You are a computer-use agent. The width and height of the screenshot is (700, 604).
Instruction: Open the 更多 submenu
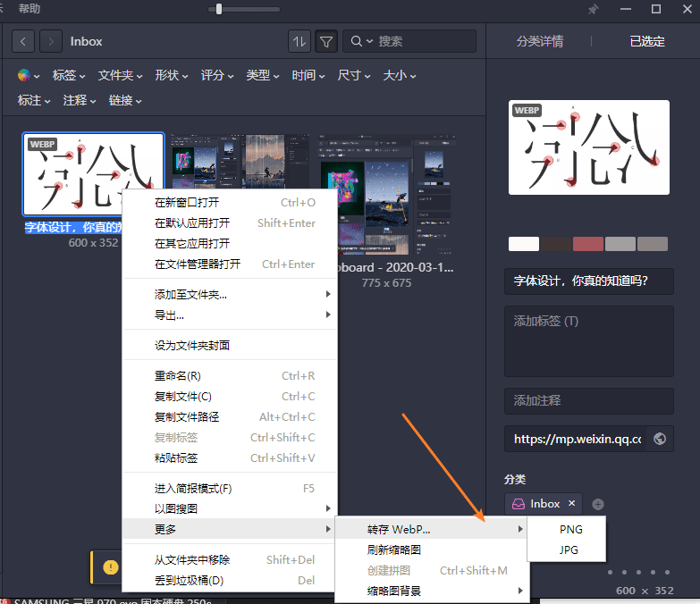pyautogui.click(x=230, y=529)
